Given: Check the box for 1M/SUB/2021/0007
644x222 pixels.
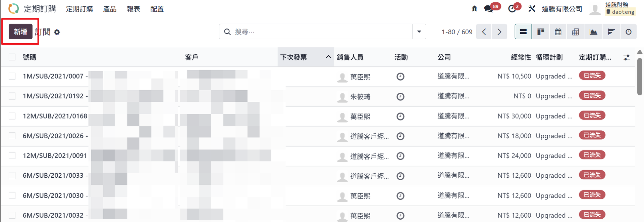Looking at the screenshot, I should click(x=12, y=76).
